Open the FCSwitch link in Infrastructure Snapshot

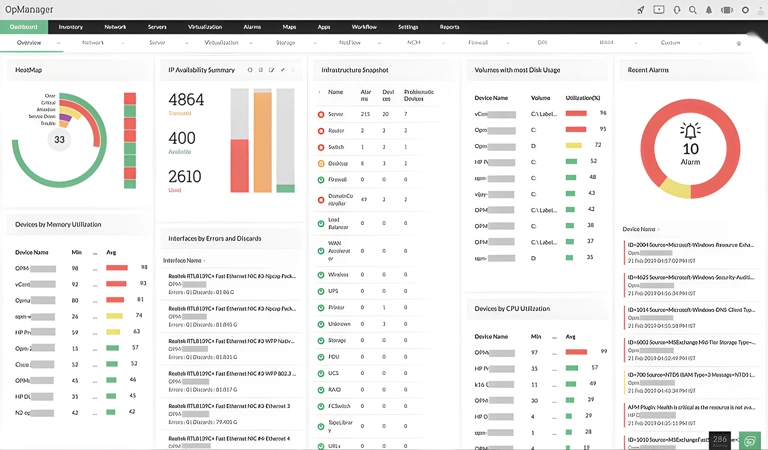(339, 406)
